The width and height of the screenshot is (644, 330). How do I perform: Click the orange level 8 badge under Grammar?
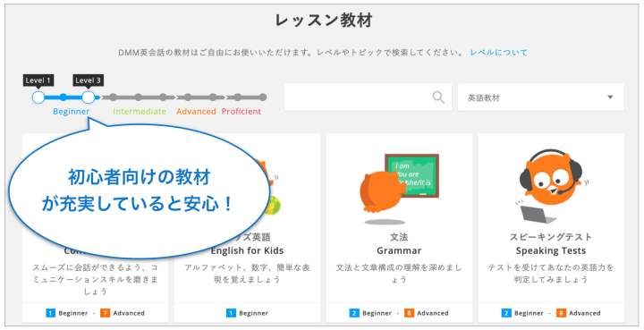tap(409, 313)
